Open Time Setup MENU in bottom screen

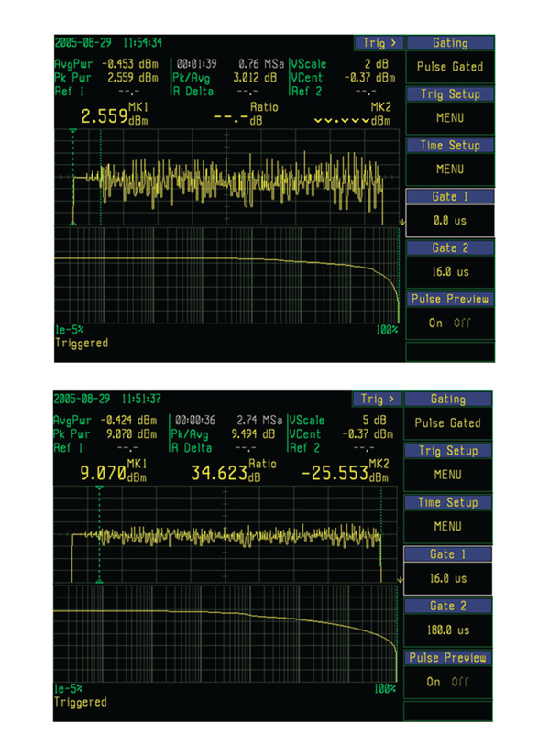[449, 527]
